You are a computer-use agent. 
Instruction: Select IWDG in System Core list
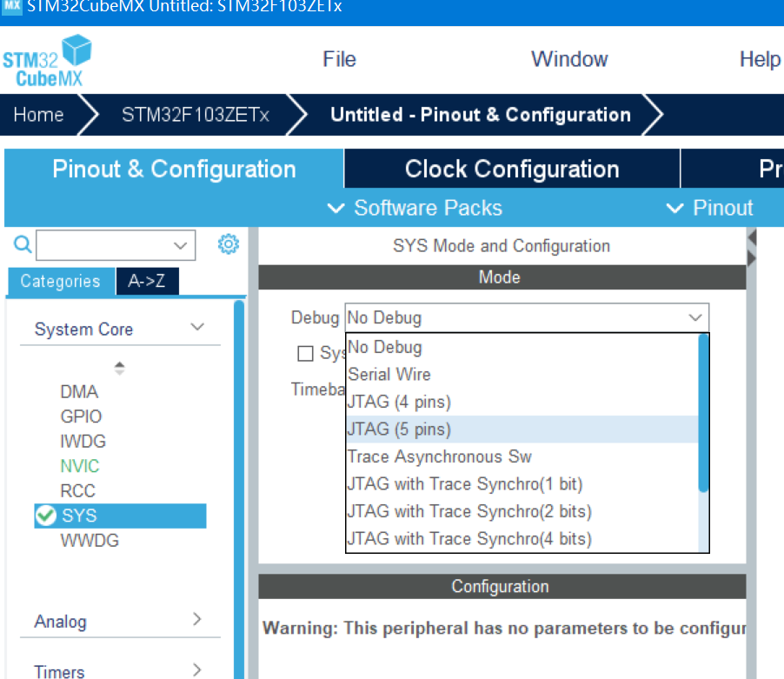point(83,442)
